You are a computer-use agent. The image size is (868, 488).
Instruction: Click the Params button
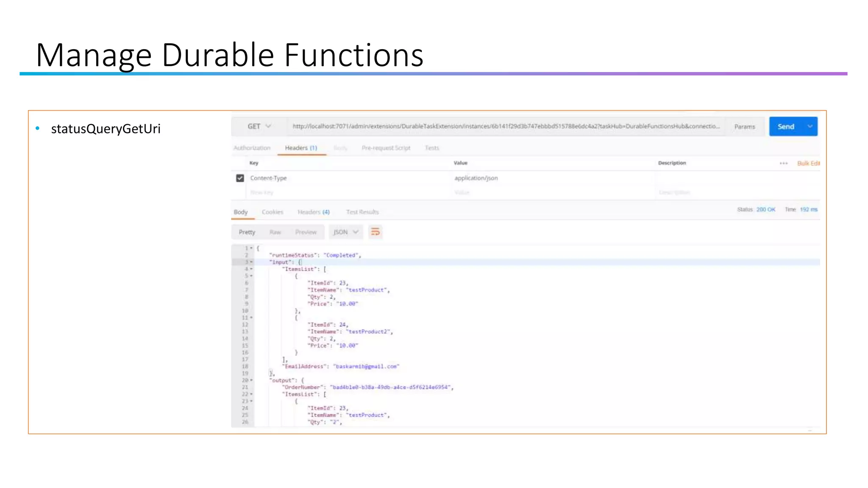pyautogui.click(x=744, y=126)
